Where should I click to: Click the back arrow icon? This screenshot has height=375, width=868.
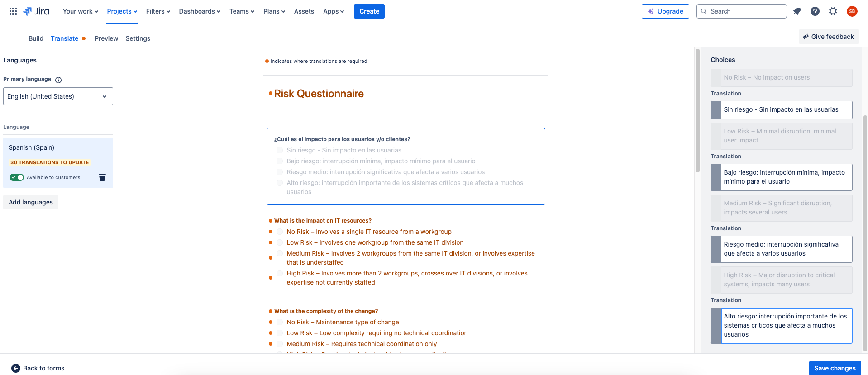pyautogui.click(x=16, y=368)
